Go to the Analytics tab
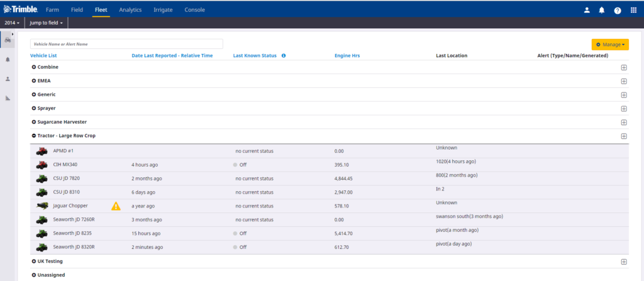The image size is (644, 281). [130, 10]
